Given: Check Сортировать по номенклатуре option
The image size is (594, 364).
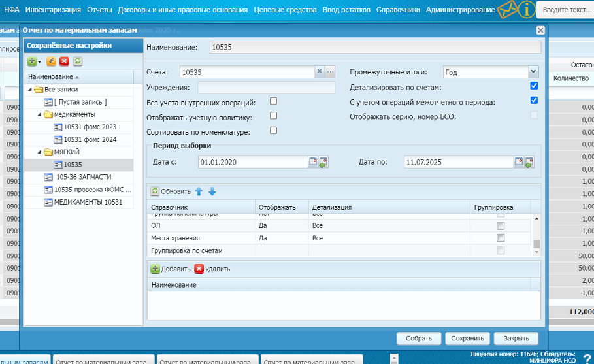Looking at the screenshot, I should [274, 131].
